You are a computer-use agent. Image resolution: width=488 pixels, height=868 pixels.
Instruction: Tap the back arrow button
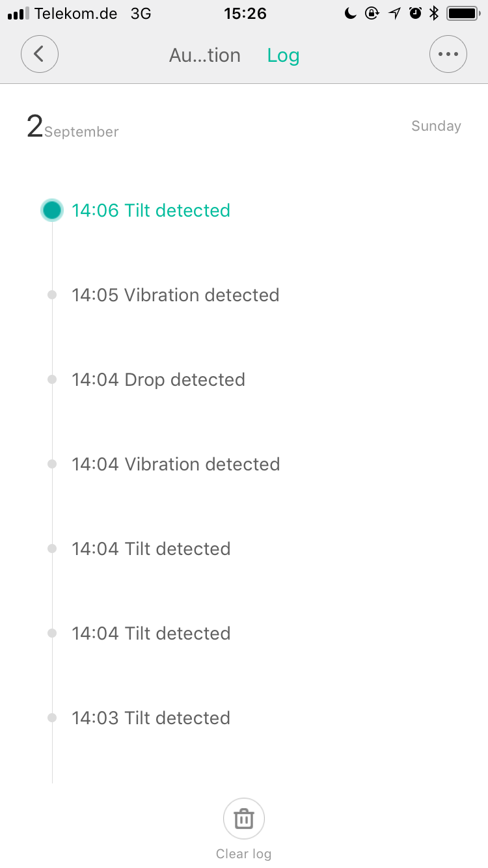[40, 54]
